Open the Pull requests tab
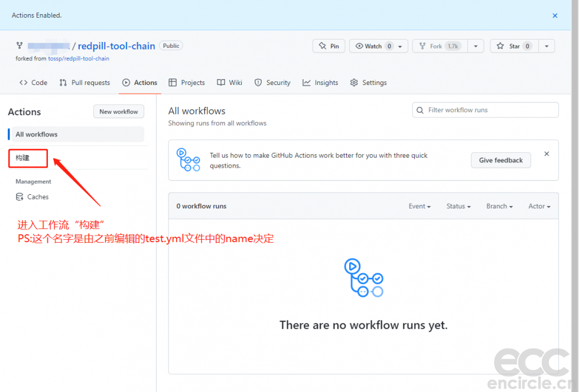This screenshot has width=579, height=392. pos(84,83)
